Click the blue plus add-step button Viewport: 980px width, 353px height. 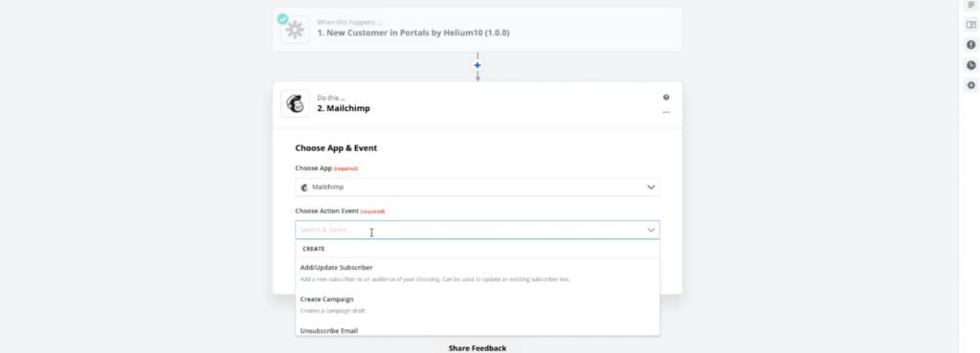point(478,65)
